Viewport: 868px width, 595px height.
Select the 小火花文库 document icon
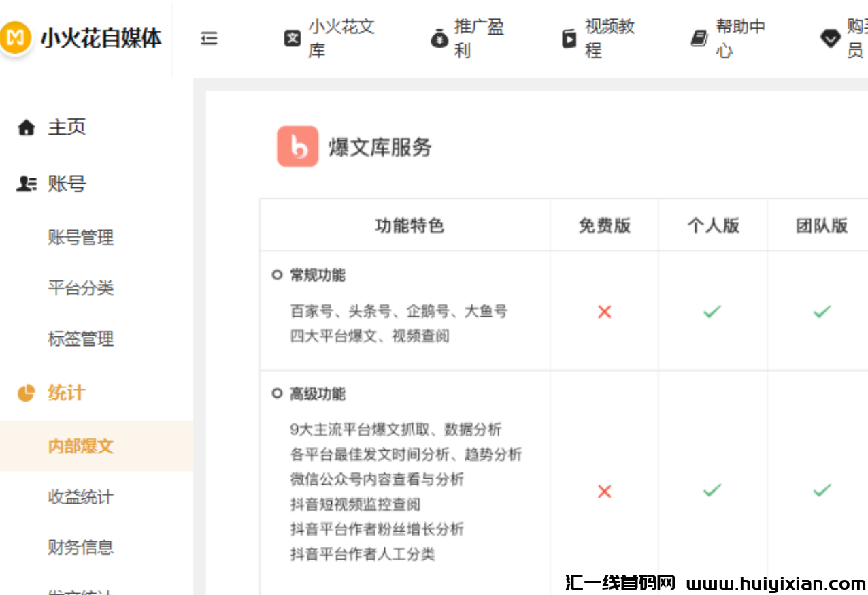(x=293, y=38)
